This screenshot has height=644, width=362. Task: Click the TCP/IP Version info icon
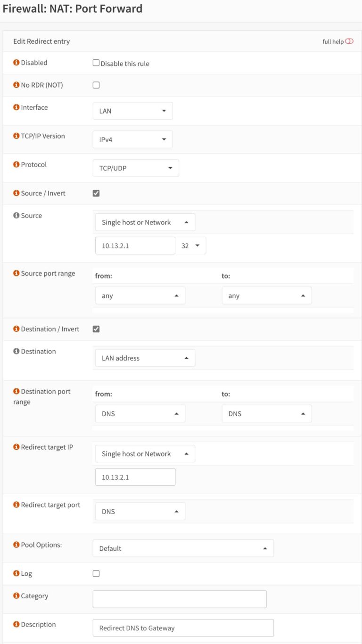point(16,136)
